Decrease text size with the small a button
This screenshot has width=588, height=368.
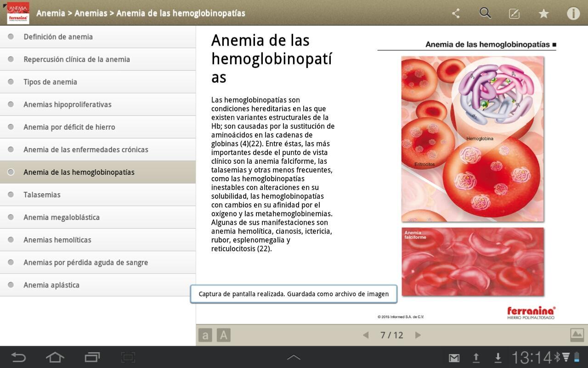point(205,335)
